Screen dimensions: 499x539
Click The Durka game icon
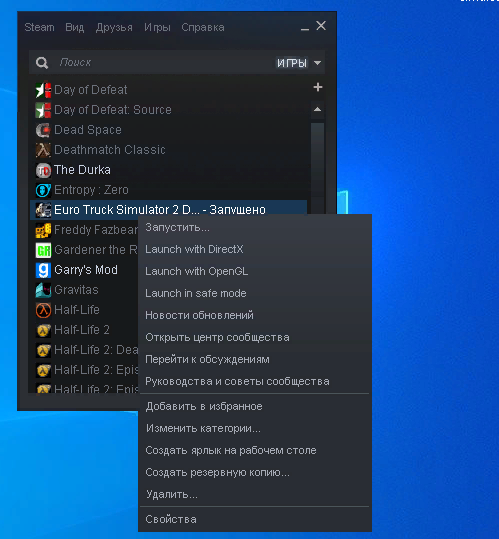click(x=43, y=170)
